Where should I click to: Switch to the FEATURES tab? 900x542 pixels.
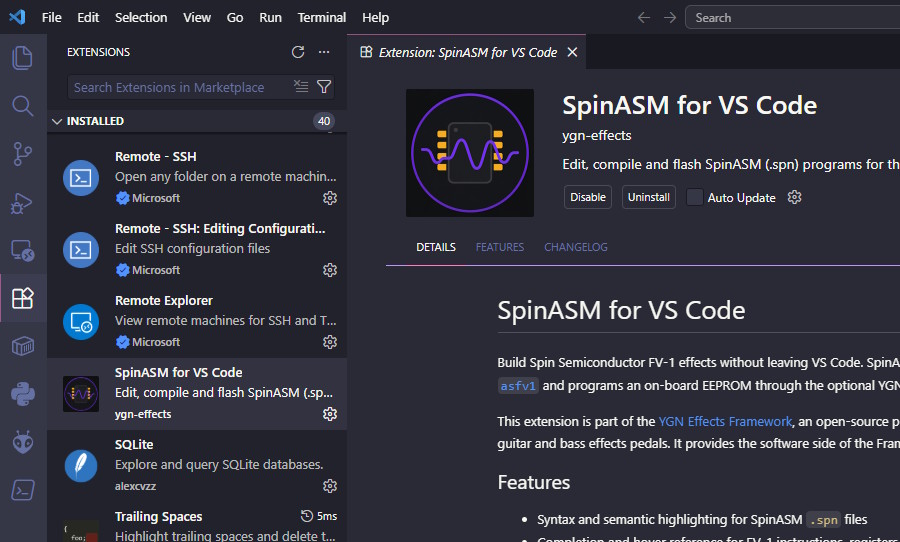tap(499, 247)
